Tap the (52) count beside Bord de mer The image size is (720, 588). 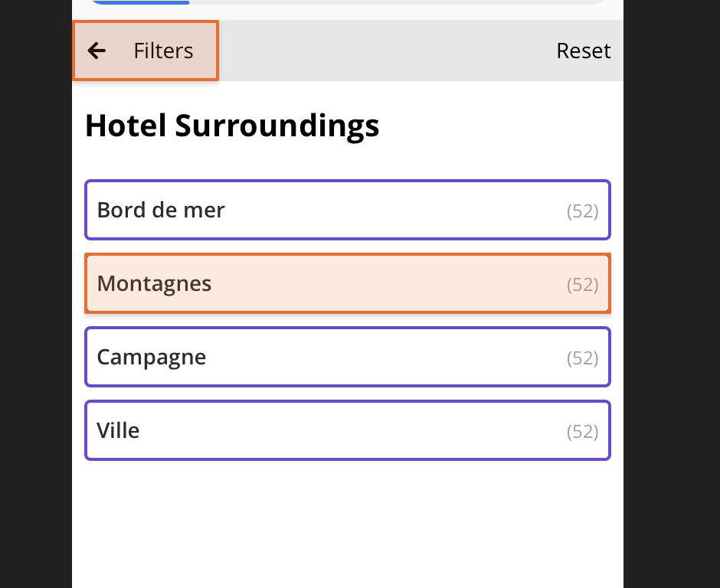pos(582,211)
